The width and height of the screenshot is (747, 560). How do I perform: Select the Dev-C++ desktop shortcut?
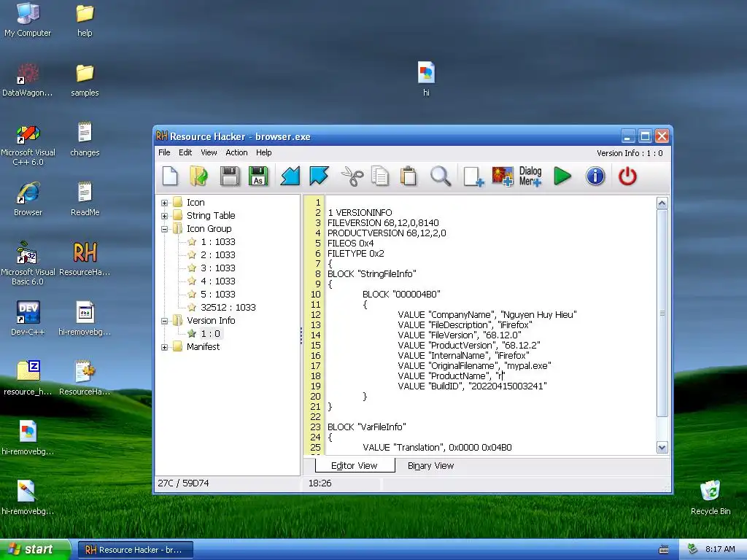coord(28,318)
